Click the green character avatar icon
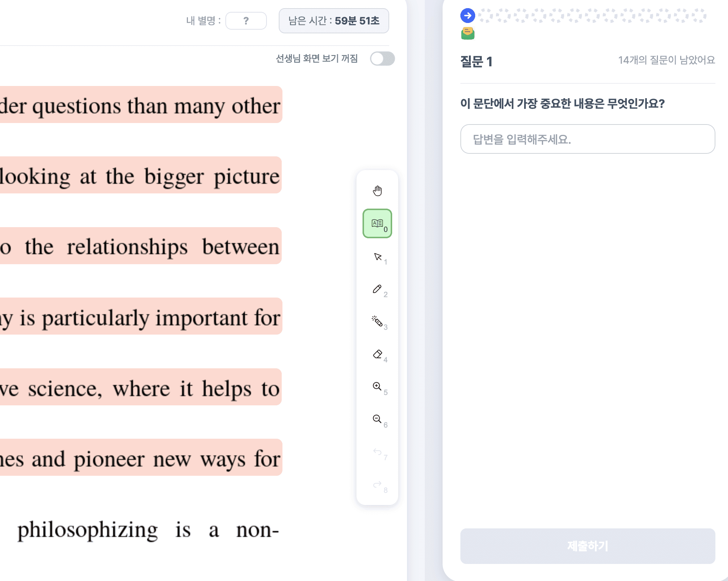Image resolution: width=728 pixels, height=581 pixels. click(467, 33)
